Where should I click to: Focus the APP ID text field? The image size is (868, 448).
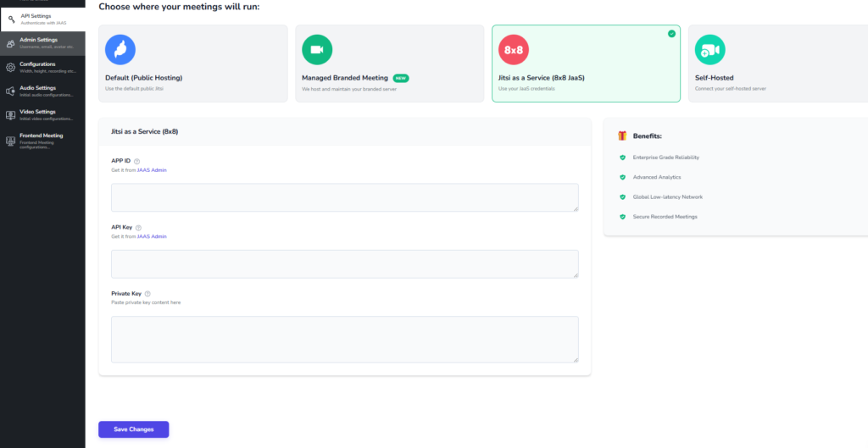pos(345,197)
